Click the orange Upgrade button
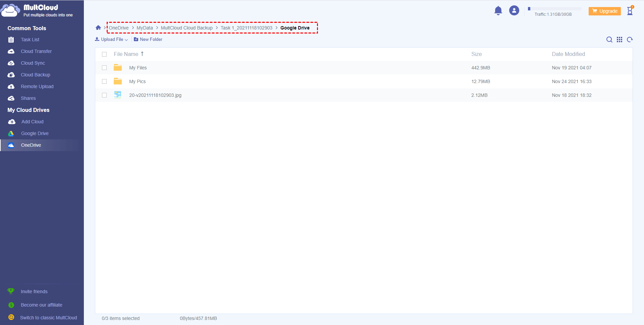This screenshot has height=325, width=644. coord(605,11)
